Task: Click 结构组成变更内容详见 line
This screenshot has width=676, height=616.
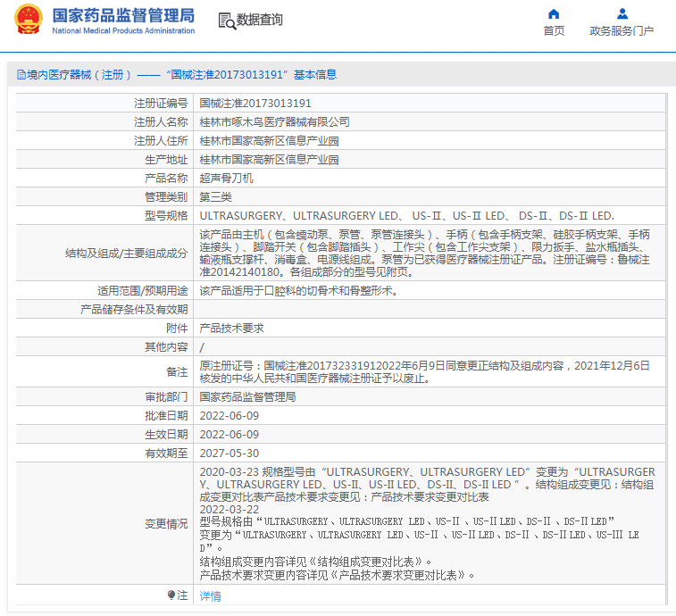Action: tap(315, 562)
